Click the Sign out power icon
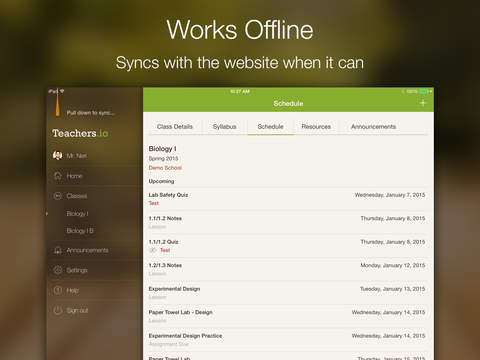Viewport: 480px width, 360px height. tap(58, 310)
